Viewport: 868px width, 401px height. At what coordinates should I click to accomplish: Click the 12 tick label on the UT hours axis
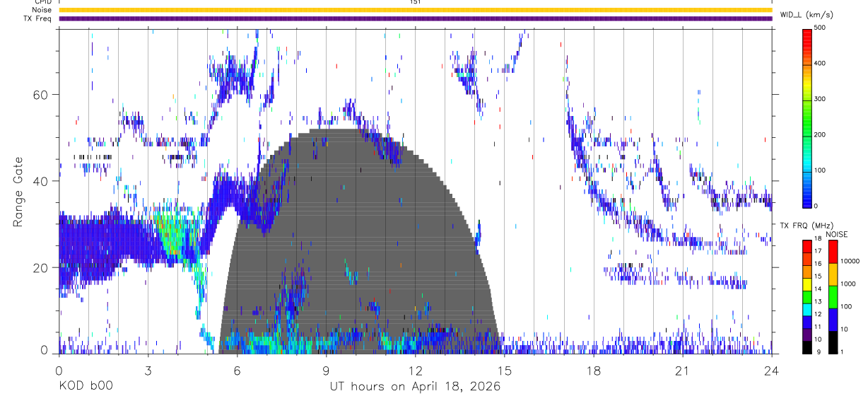point(415,370)
